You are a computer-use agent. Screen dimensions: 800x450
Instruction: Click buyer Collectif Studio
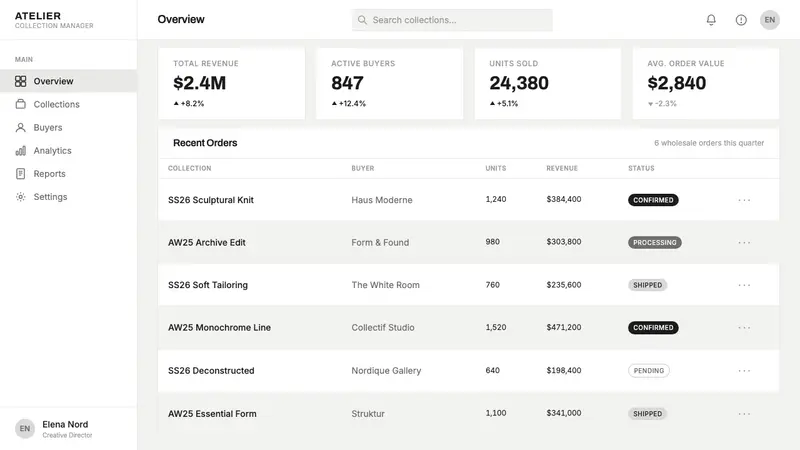[x=383, y=328]
